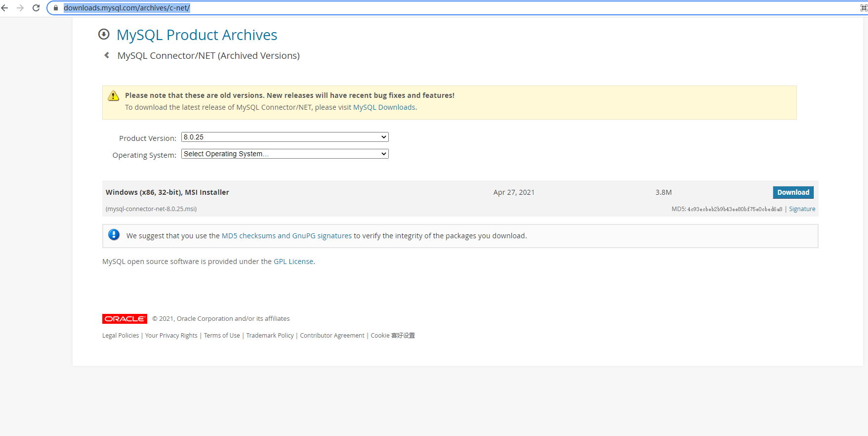This screenshot has width=868, height=436.
Task: Click the download circle icon beside title
Action: [x=104, y=34]
